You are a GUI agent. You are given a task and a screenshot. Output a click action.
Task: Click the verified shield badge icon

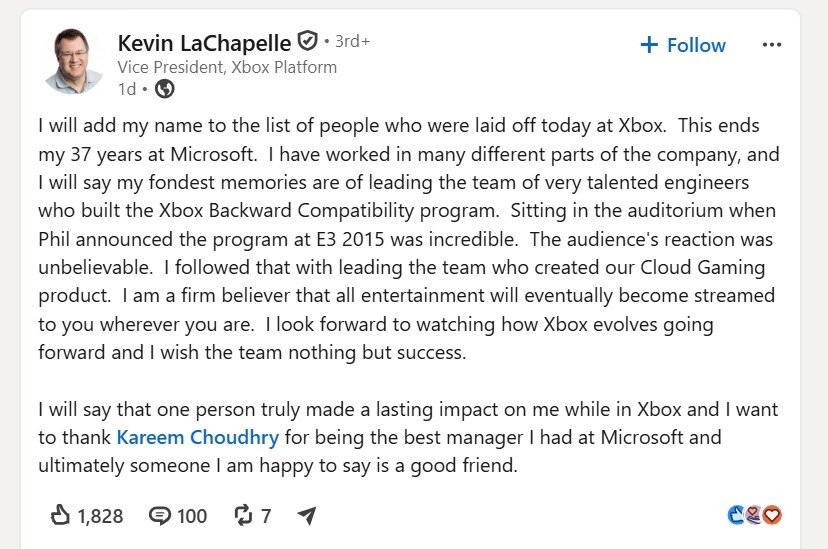coord(307,41)
